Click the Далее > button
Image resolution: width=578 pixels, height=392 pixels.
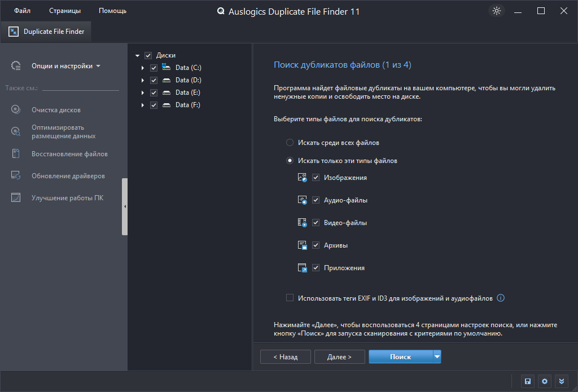click(x=339, y=356)
